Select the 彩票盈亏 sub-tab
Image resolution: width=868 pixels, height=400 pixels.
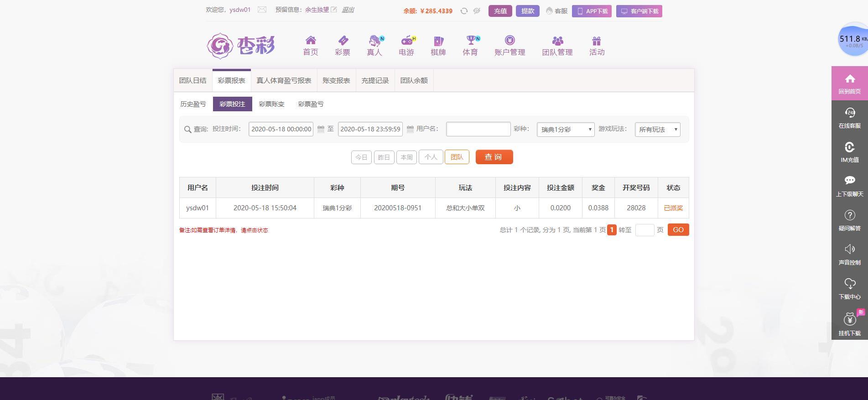[311, 104]
